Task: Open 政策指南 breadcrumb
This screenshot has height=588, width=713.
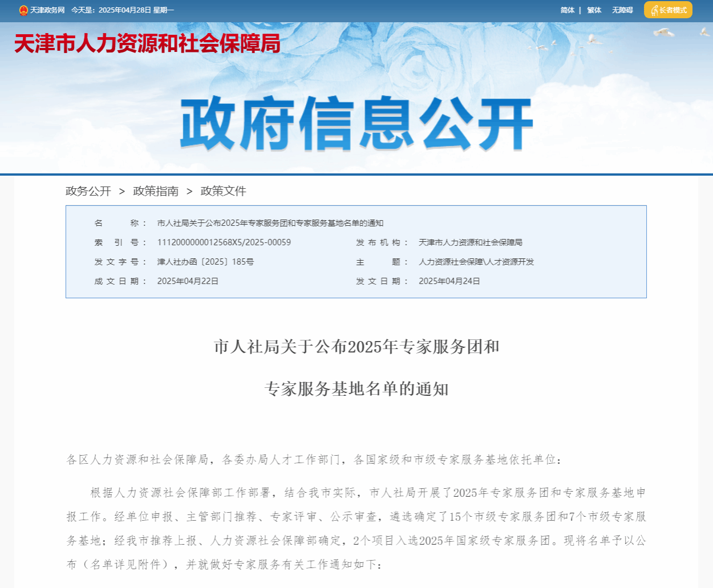Action: tap(156, 191)
